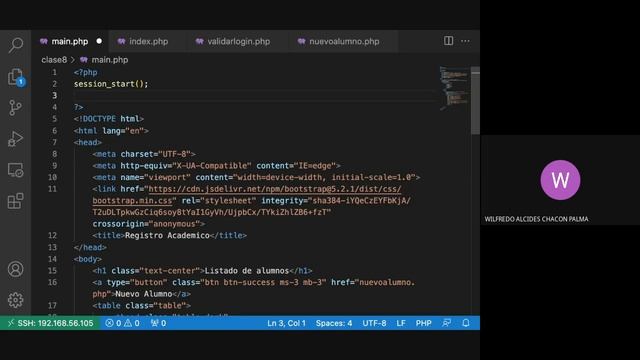Click the clase8 breadcrumb folder
Viewport: 640px width, 360px height.
click(x=54, y=60)
